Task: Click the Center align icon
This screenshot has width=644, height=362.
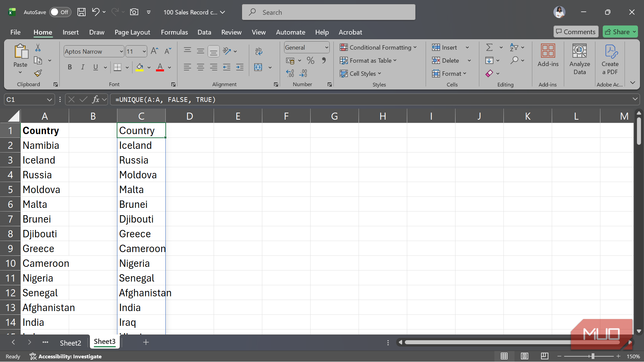Action: (201, 67)
